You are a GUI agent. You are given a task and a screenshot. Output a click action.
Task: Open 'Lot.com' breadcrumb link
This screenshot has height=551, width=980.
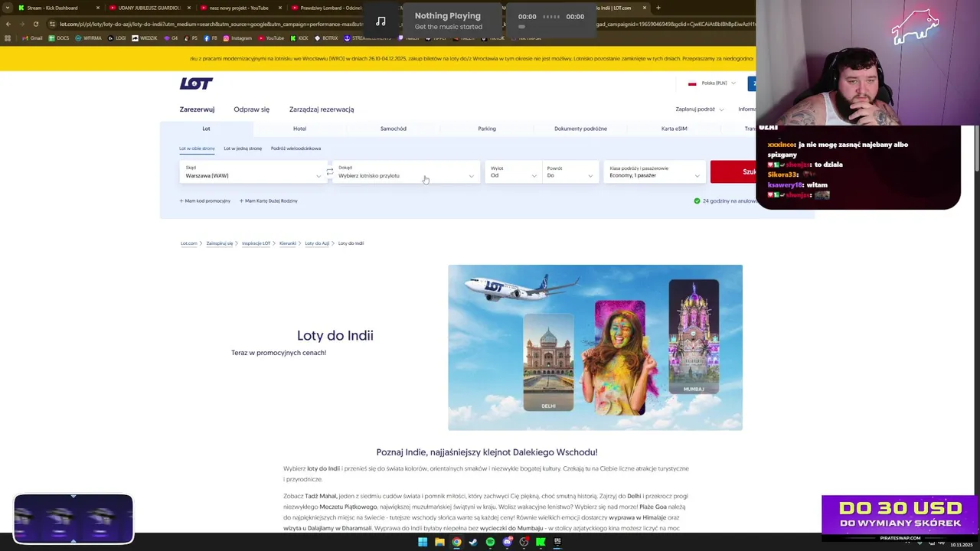click(188, 243)
